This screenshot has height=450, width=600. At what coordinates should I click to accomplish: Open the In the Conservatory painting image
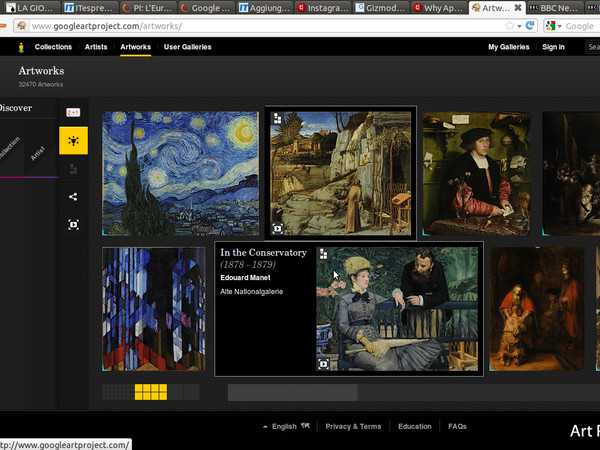tap(397, 309)
